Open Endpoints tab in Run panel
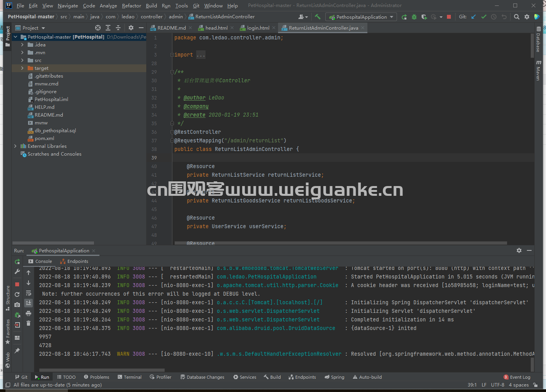 point(74,261)
